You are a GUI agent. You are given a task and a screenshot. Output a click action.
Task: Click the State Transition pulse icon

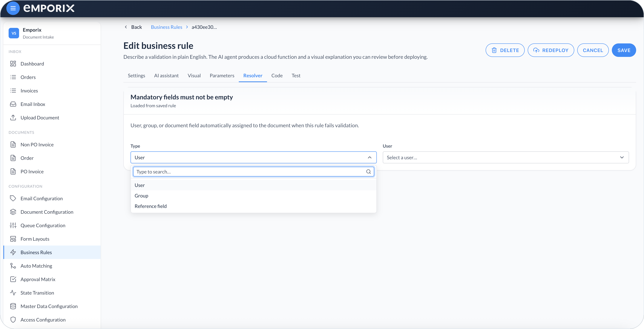coord(13,293)
